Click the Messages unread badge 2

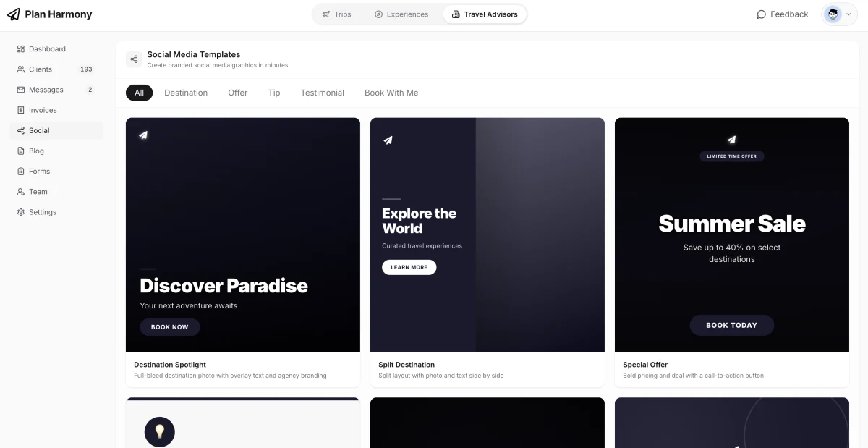pyautogui.click(x=90, y=90)
